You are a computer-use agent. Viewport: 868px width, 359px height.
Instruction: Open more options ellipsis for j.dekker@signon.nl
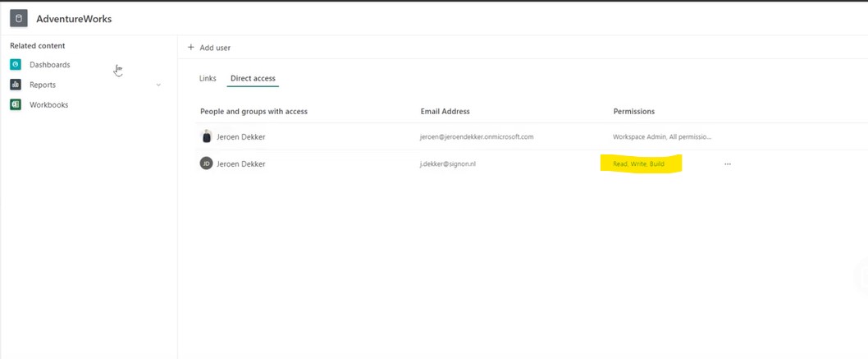(727, 164)
